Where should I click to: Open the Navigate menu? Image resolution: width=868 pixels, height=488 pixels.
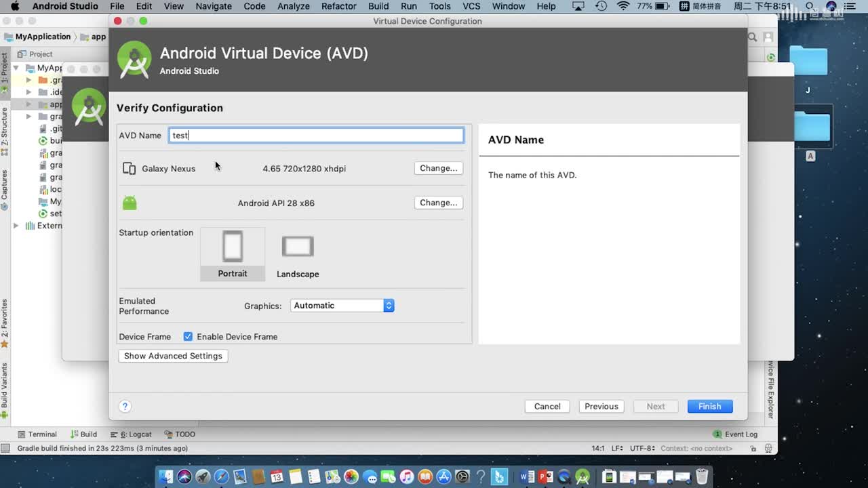[214, 6]
